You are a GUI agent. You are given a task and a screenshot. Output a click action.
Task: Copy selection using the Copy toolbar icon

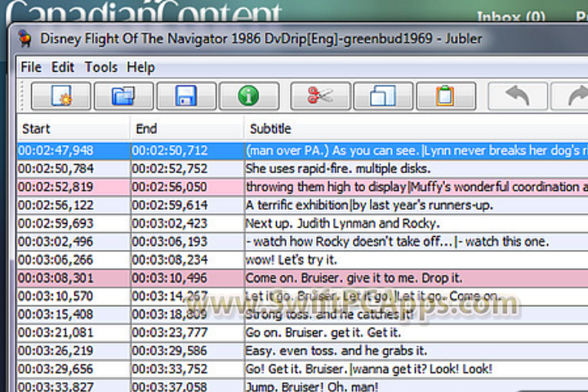pyautogui.click(x=383, y=96)
